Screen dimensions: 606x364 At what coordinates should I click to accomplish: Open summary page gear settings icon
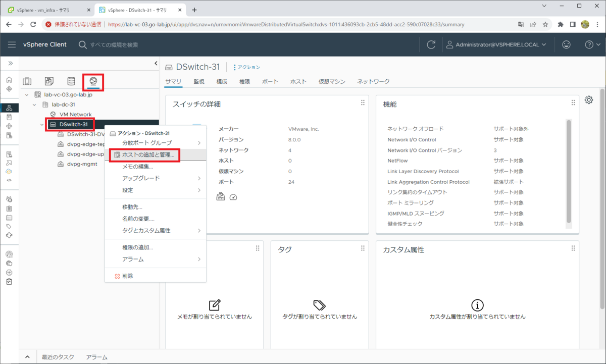click(589, 100)
